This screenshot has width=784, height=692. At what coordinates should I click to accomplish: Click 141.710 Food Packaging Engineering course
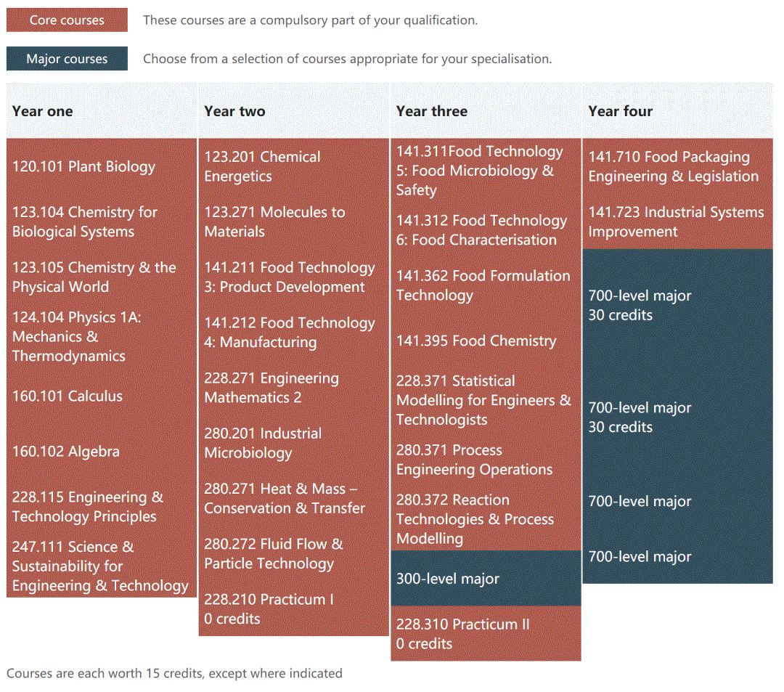coord(673,166)
